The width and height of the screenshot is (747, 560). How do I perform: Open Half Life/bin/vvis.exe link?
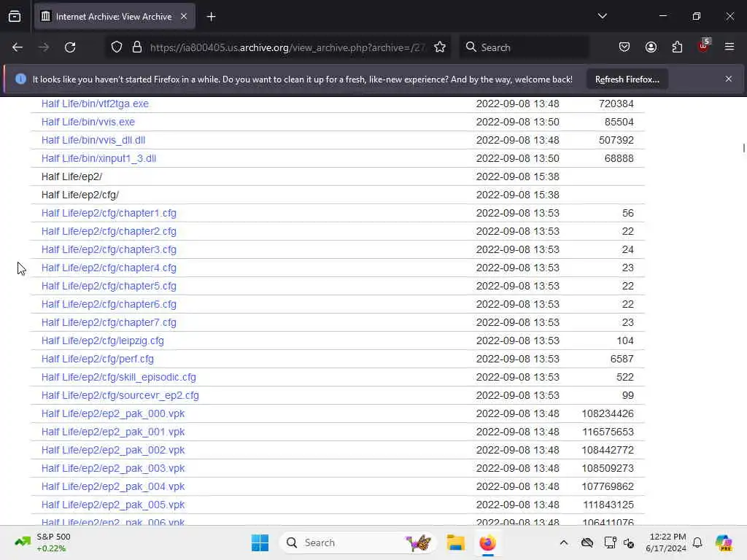[x=88, y=122]
